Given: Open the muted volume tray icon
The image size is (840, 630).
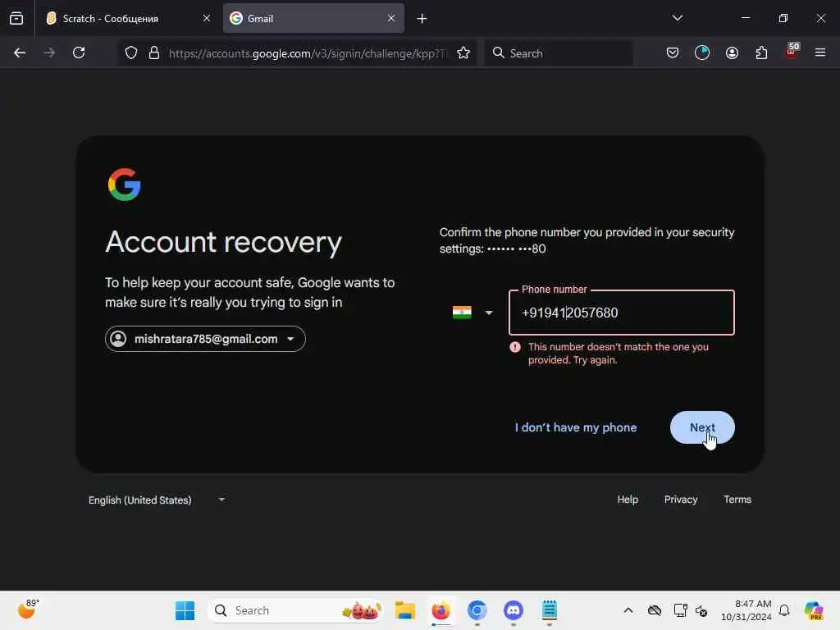Looking at the screenshot, I should coord(701,610).
